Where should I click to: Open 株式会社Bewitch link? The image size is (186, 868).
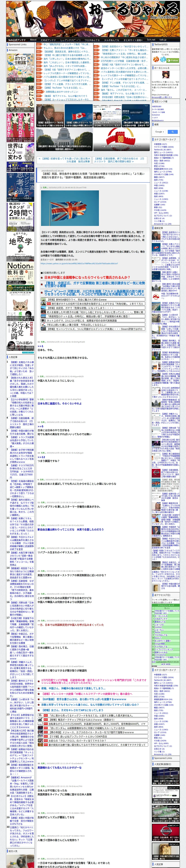[158, 120]
